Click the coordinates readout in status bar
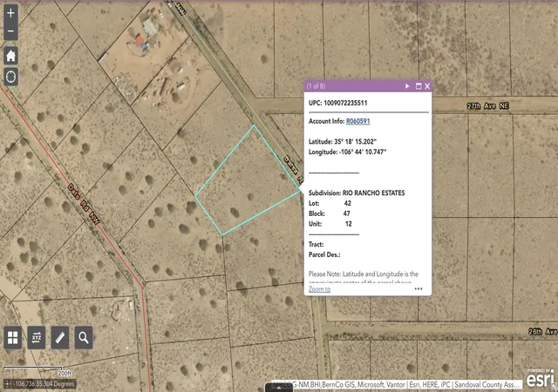This screenshot has height=392, width=558. 44,384
